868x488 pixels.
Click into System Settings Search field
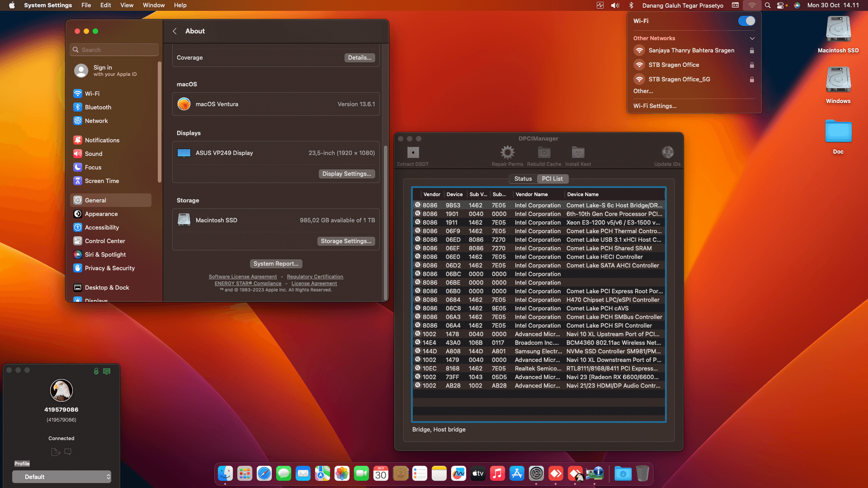click(114, 50)
